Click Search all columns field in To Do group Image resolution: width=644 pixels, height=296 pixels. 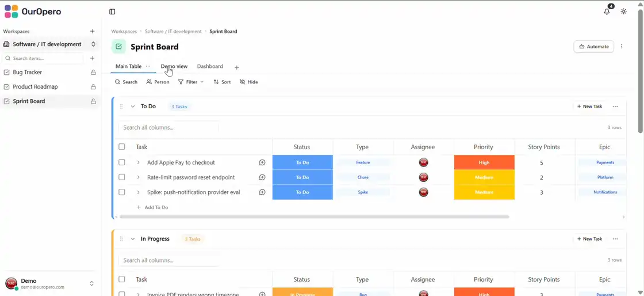tap(168, 127)
